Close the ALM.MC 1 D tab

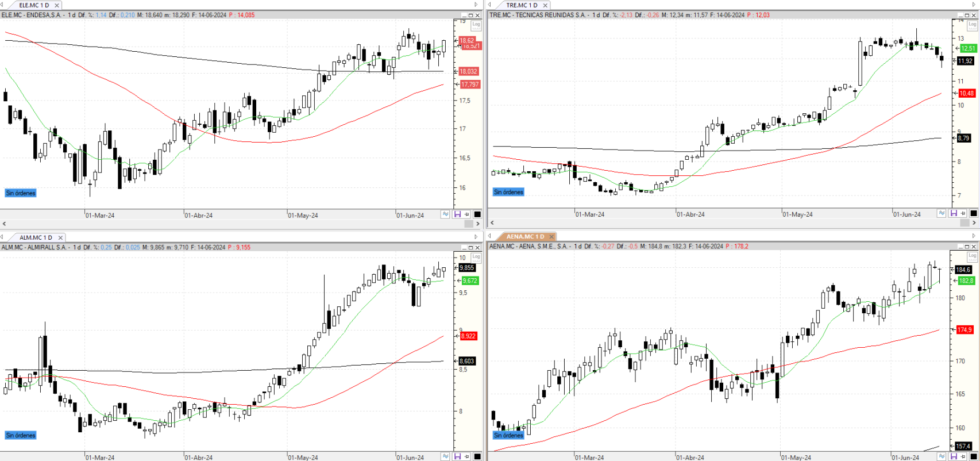click(x=60, y=237)
